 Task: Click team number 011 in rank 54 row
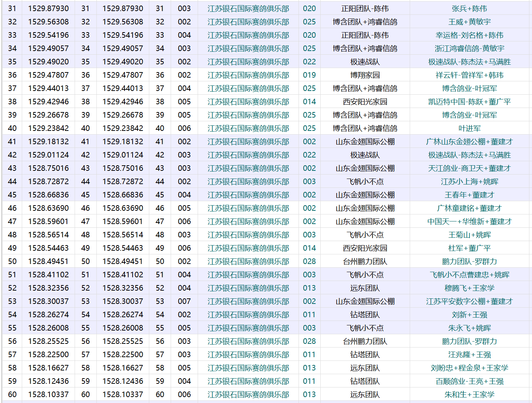(x=309, y=315)
